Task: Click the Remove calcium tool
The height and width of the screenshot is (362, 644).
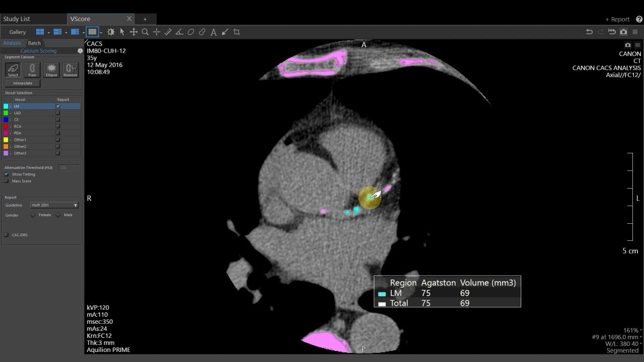Action: coord(70,70)
